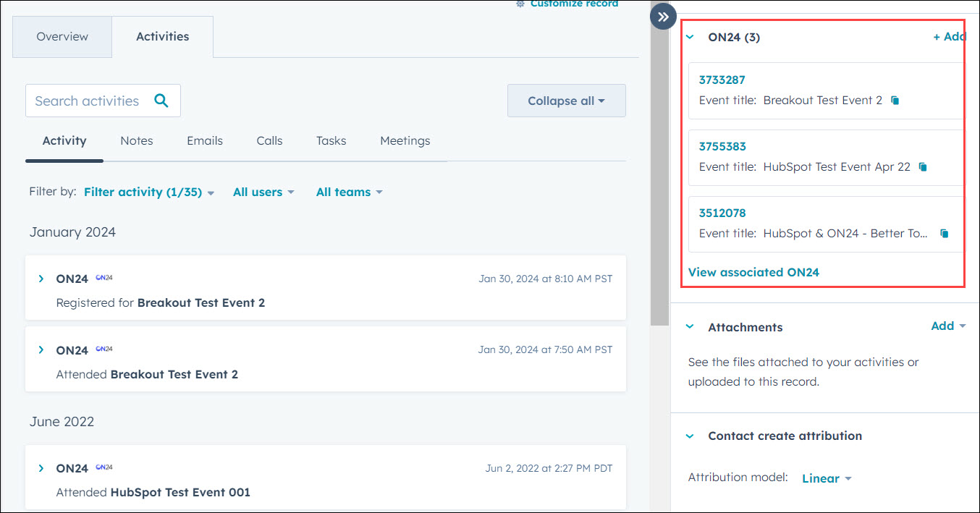Open the Notes sub-tab

click(x=137, y=141)
